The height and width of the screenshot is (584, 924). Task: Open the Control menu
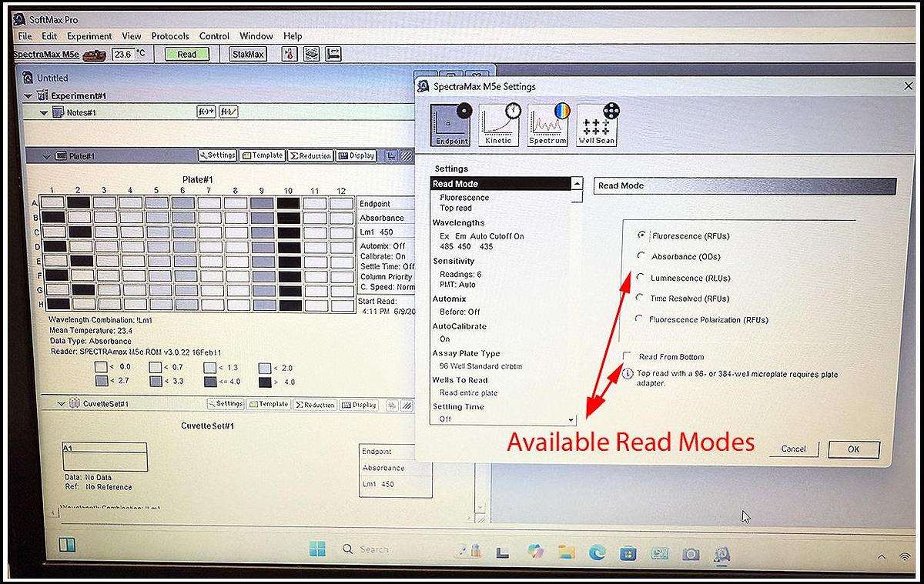pos(214,36)
